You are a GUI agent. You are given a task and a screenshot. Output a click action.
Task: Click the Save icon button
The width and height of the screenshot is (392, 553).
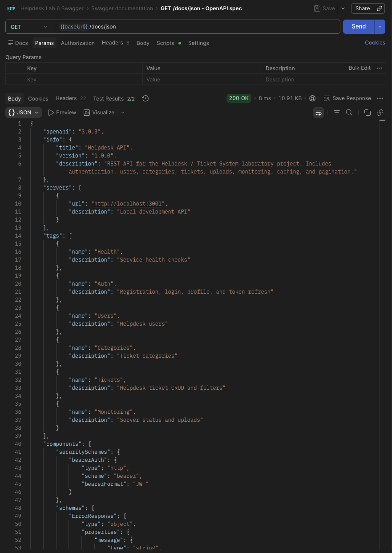(x=324, y=8)
